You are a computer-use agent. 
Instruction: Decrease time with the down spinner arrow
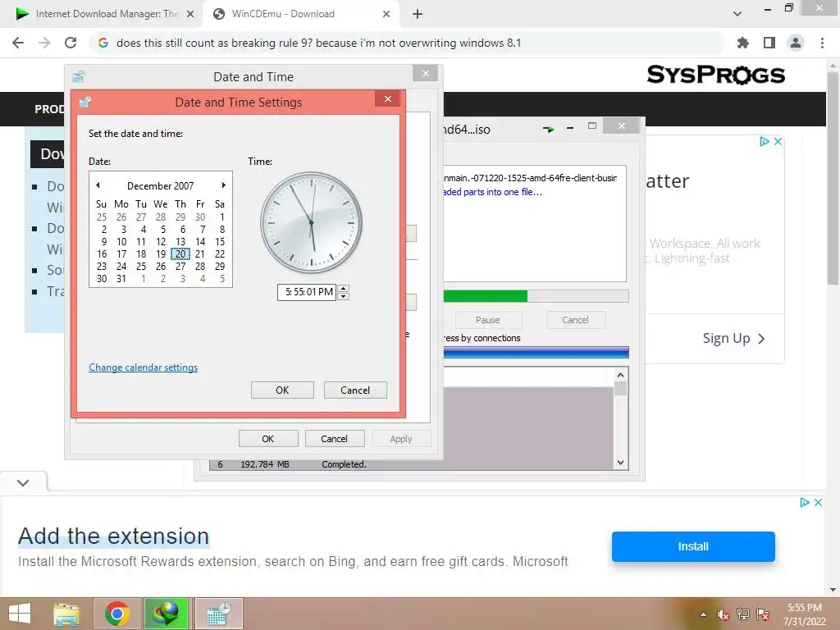pos(344,296)
